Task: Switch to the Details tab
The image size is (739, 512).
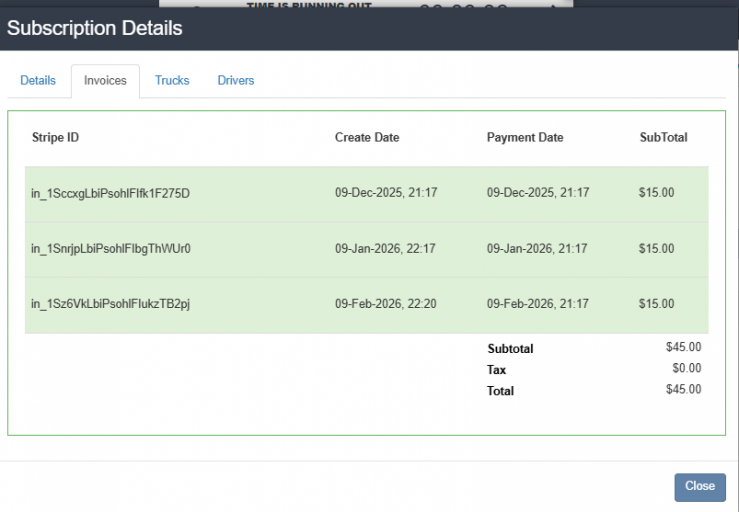Action: pyautogui.click(x=38, y=81)
